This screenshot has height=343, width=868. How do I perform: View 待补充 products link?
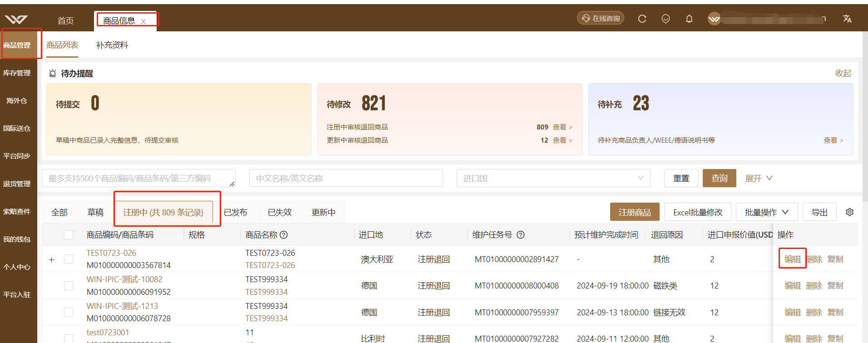coord(833,140)
